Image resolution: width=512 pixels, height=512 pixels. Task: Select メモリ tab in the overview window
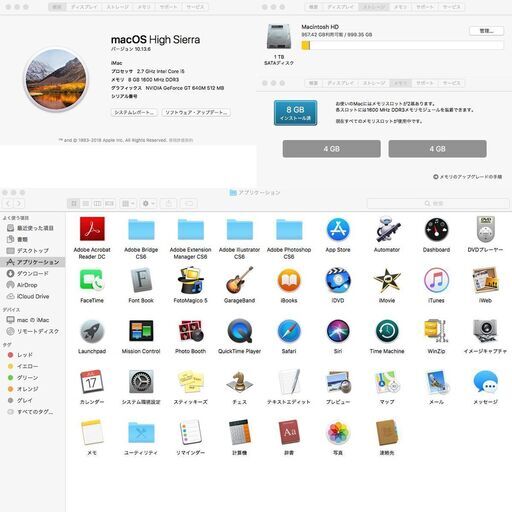144,7
